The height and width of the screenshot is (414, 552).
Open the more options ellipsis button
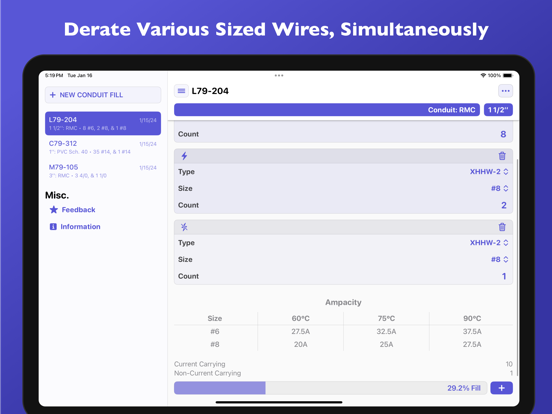tap(506, 91)
